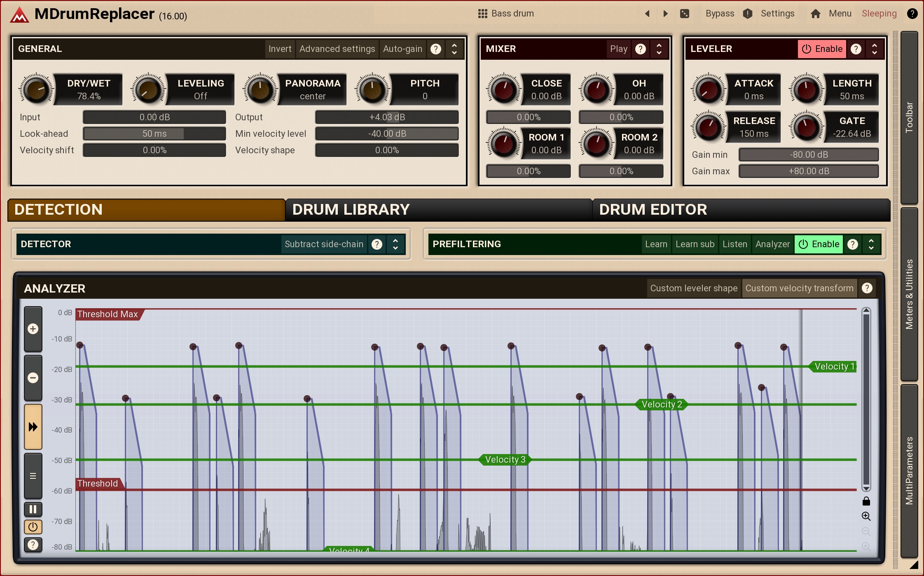Toggle Invert in General panel
The image size is (924, 576).
tap(280, 49)
